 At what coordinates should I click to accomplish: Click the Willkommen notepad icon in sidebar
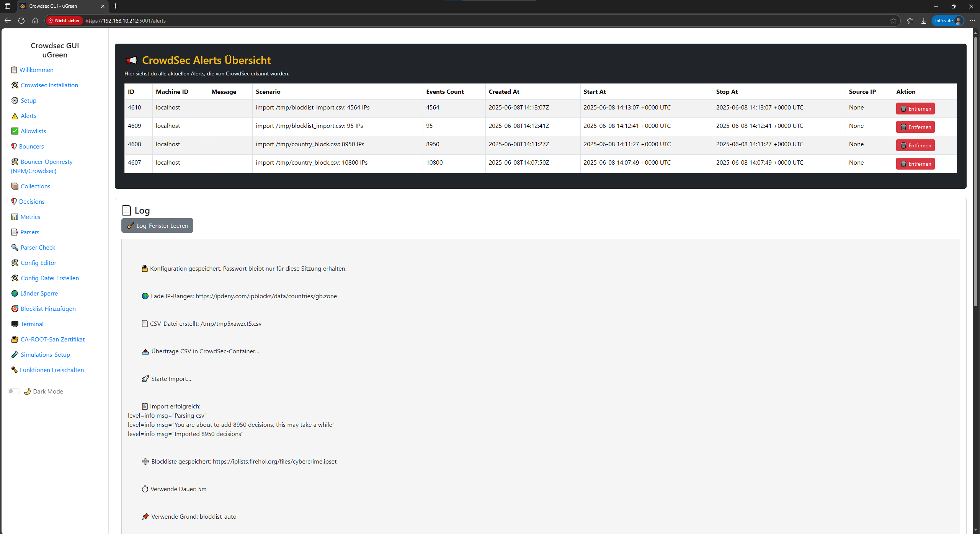click(14, 70)
